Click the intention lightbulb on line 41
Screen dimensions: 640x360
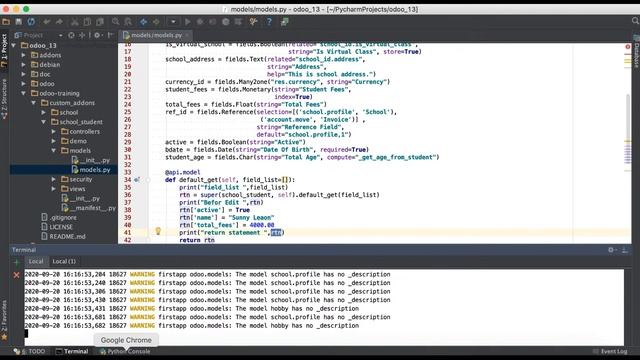coord(158,232)
